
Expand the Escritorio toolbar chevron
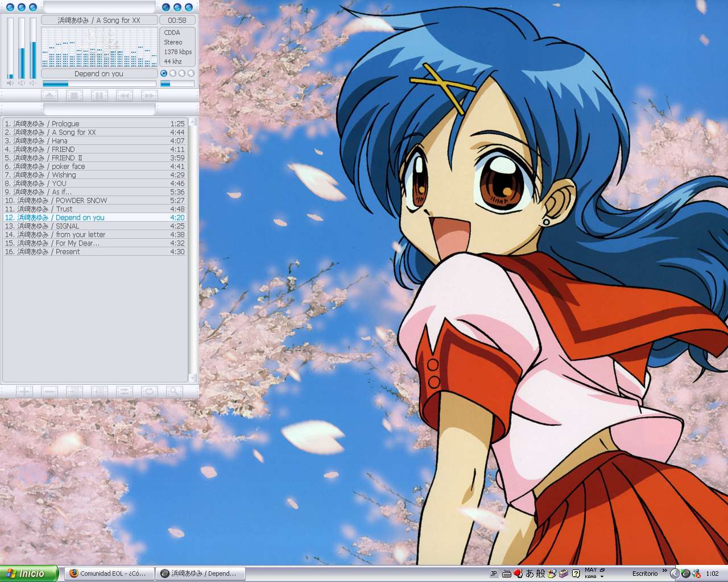coord(664,571)
